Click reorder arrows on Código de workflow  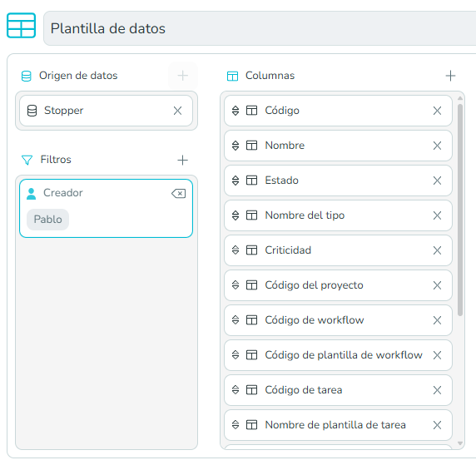(x=236, y=320)
